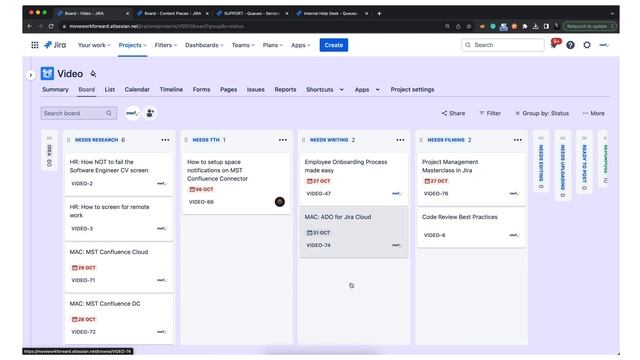This screenshot has width=640, height=360.
Task: Click the Video project icon
Action: click(x=47, y=73)
